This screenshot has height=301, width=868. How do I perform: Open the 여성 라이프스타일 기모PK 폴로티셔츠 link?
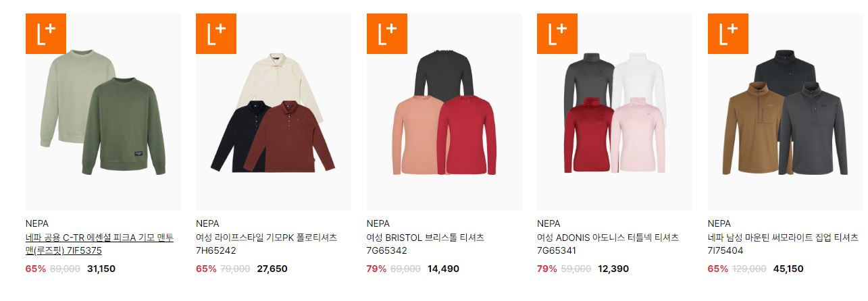click(266, 244)
